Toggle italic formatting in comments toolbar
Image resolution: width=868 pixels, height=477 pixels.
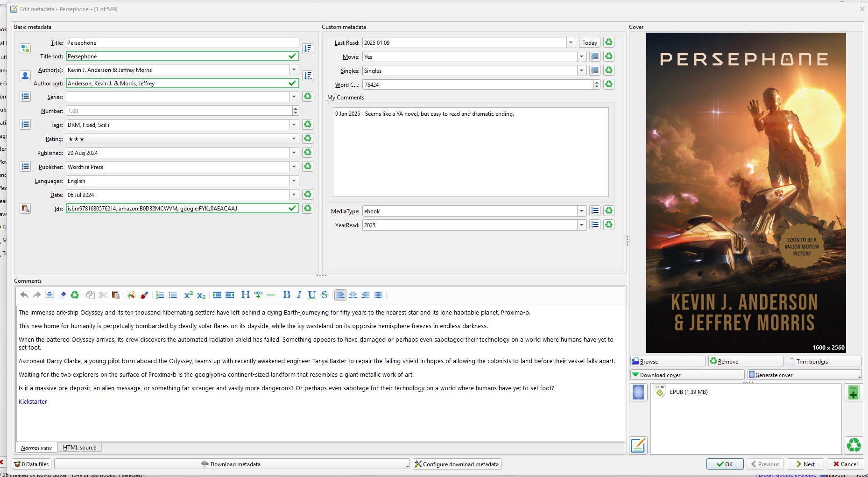click(299, 295)
